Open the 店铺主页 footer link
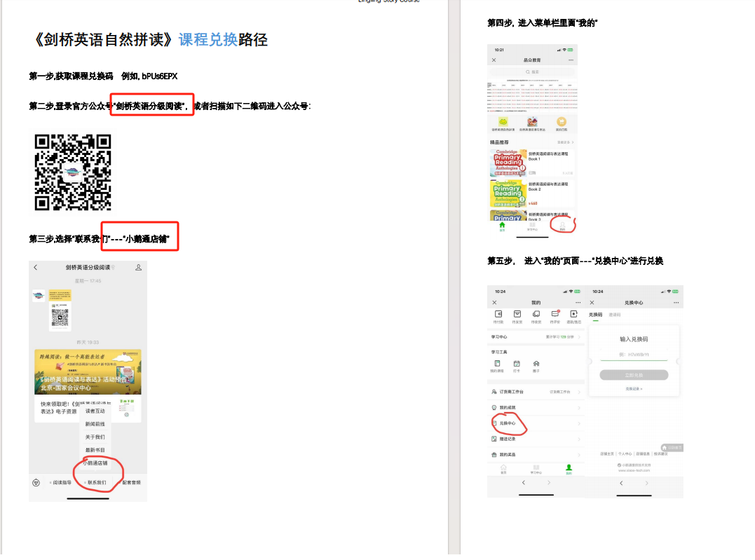 (606, 454)
